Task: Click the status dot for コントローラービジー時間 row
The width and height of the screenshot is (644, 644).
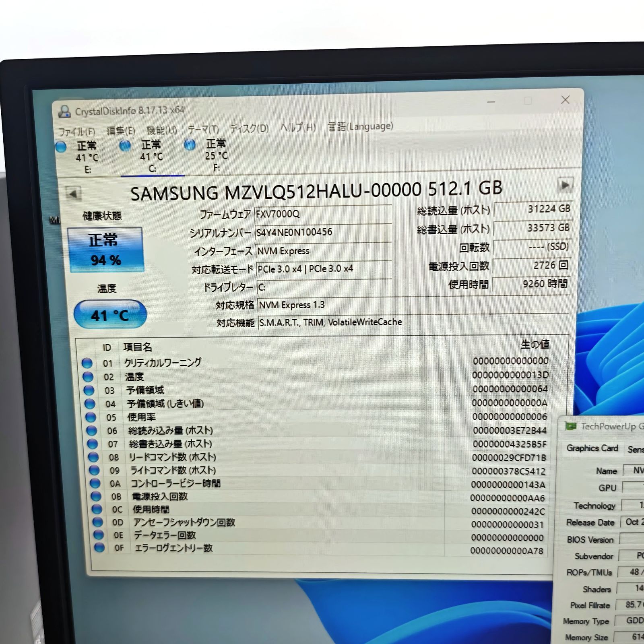Action: (95, 483)
